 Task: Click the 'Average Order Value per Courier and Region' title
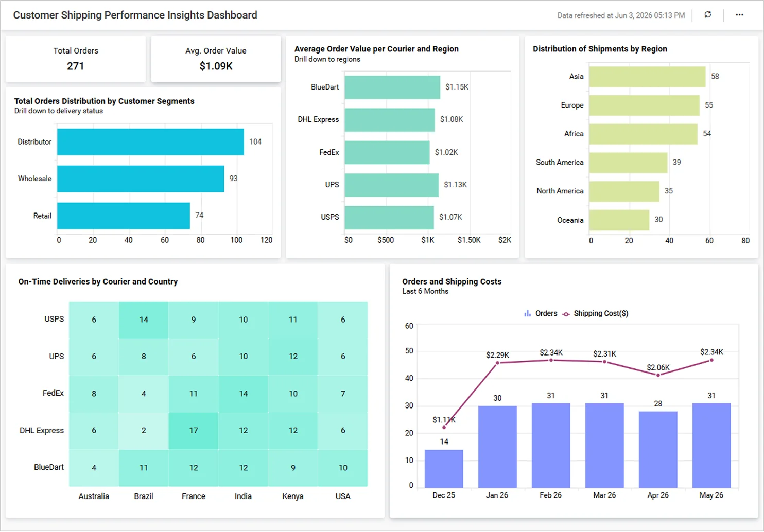pyautogui.click(x=376, y=49)
